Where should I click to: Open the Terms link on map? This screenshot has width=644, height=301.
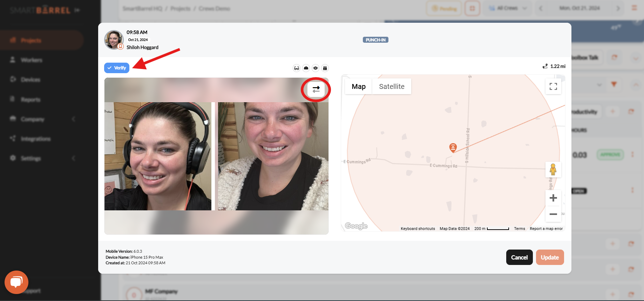[x=519, y=229]
